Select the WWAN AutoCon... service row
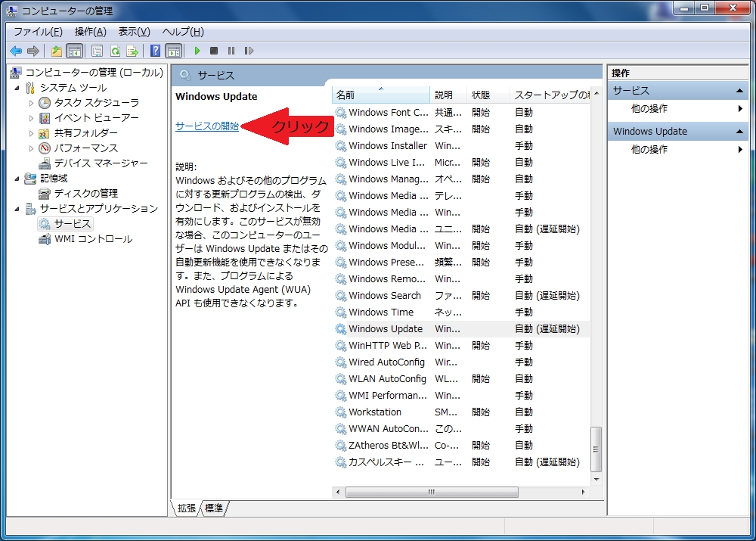Viewport: 756px width, 541px height. coord(461,429)
